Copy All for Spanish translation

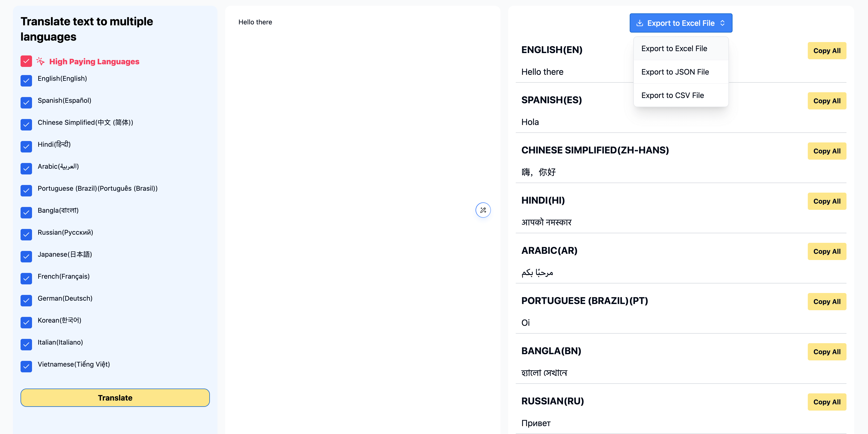point(827,101)
